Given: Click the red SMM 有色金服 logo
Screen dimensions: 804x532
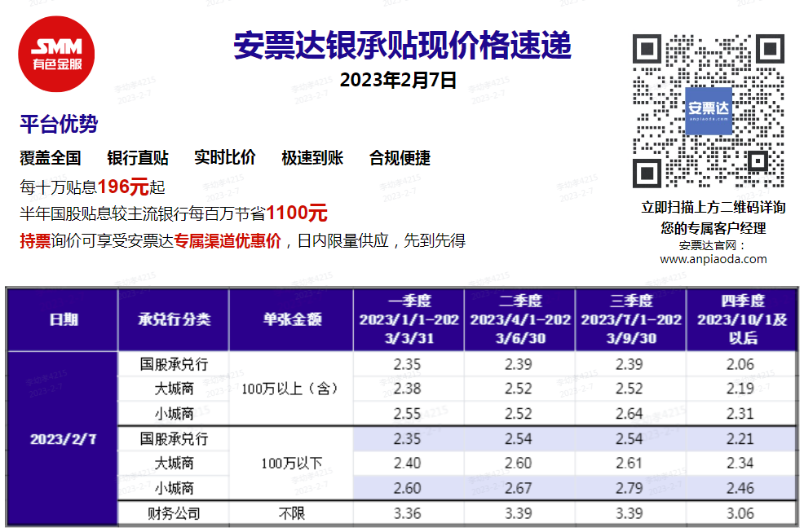Looking at the screenshot, I should [56, 54].
